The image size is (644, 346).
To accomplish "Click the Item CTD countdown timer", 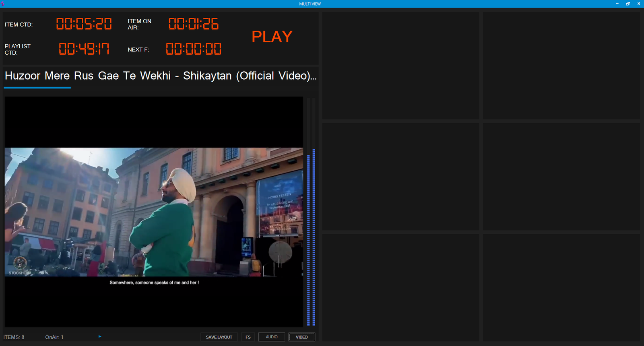I will 84,24.
